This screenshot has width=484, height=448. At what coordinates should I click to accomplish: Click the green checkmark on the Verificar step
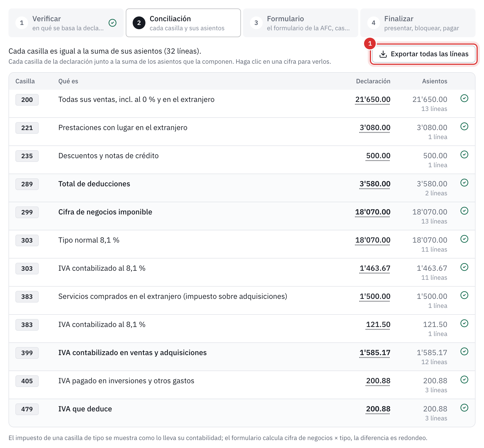pos(113,23)
